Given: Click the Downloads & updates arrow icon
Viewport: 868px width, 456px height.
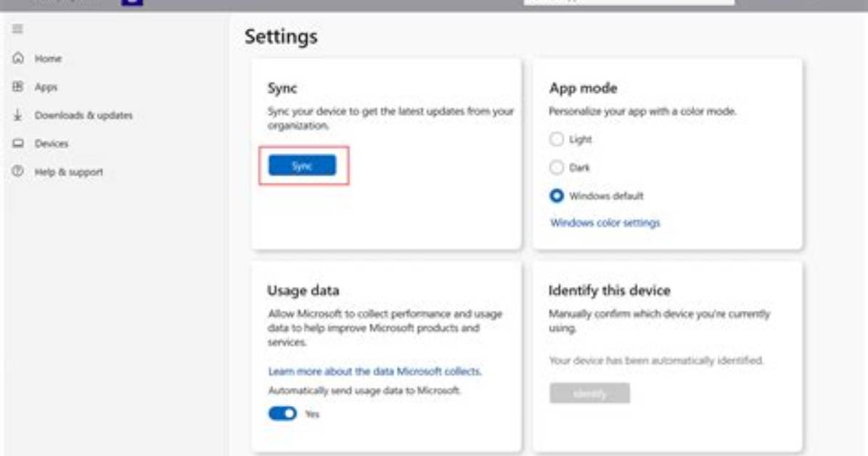Looking at the screenshot, I should 17,115.
